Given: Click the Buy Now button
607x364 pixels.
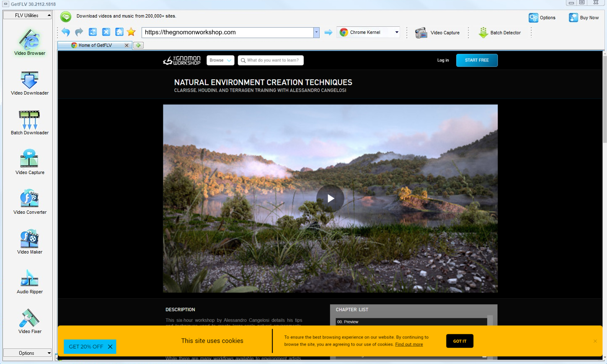Looking at the screenshot, I should pyautogui.click(x=584, y=18).
